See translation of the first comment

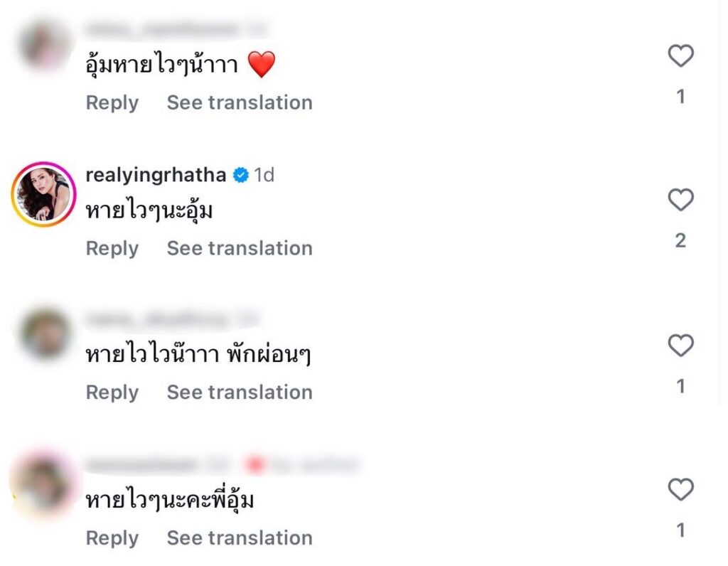(x=240, y=102)
